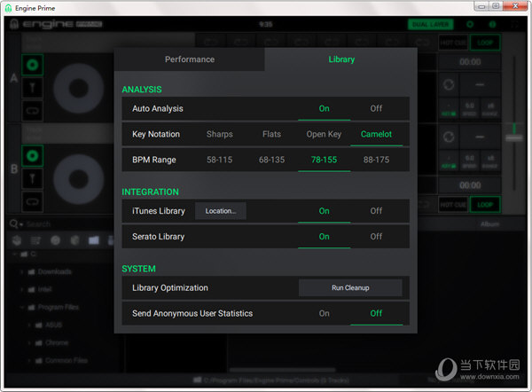Open the globe-shaped source icon in library toolbar
Screen dimensions: 532x392
(x=74, y=240)
